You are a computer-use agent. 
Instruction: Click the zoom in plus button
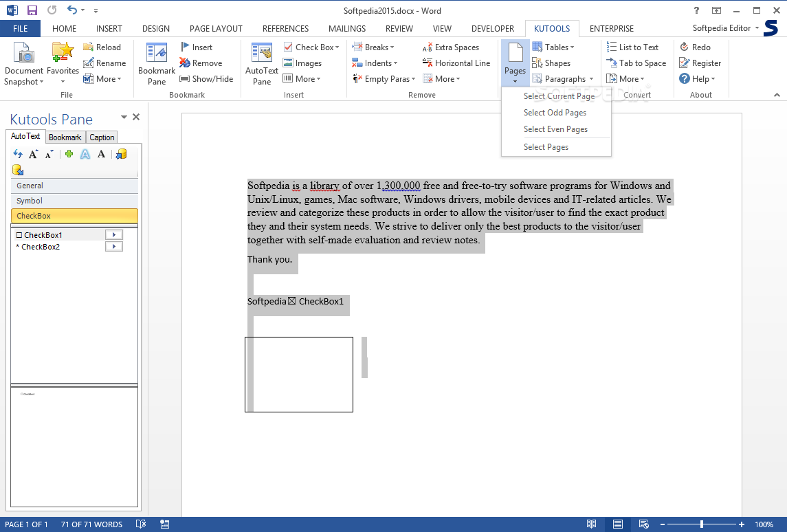click(742, 524)
